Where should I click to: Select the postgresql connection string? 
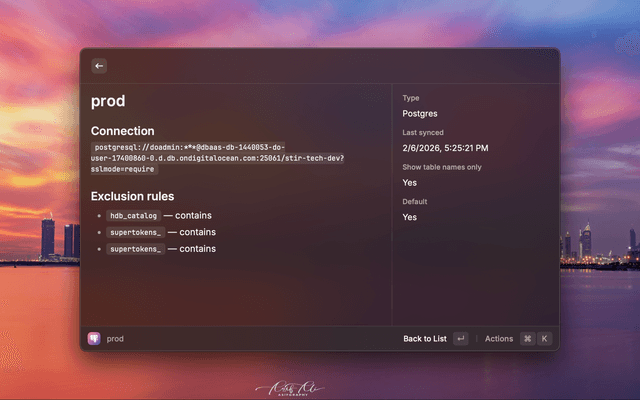click(217, 158)
